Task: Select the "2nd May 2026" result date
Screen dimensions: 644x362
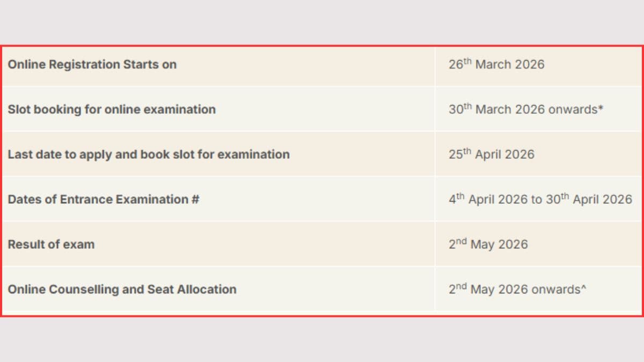Action: click(x=488, y=245)
